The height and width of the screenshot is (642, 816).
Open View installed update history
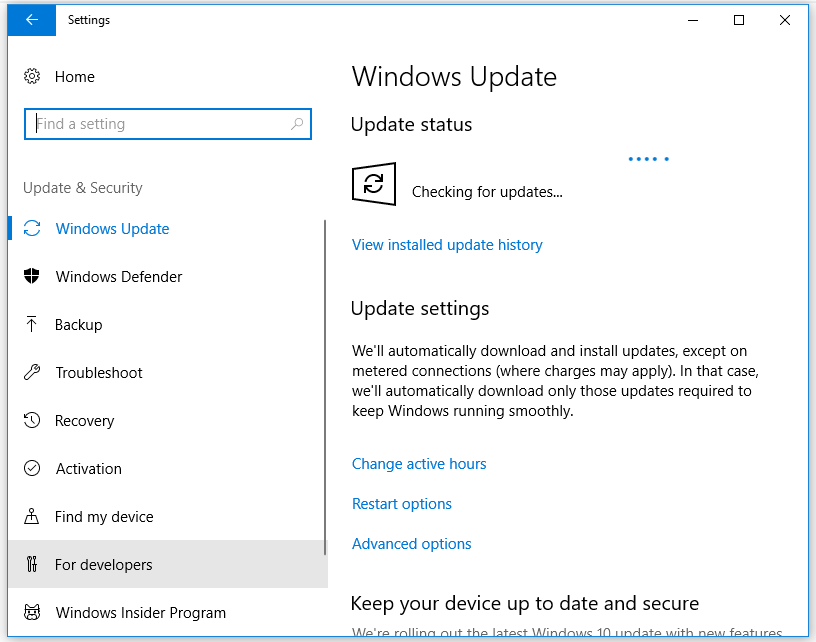point(447,245)
